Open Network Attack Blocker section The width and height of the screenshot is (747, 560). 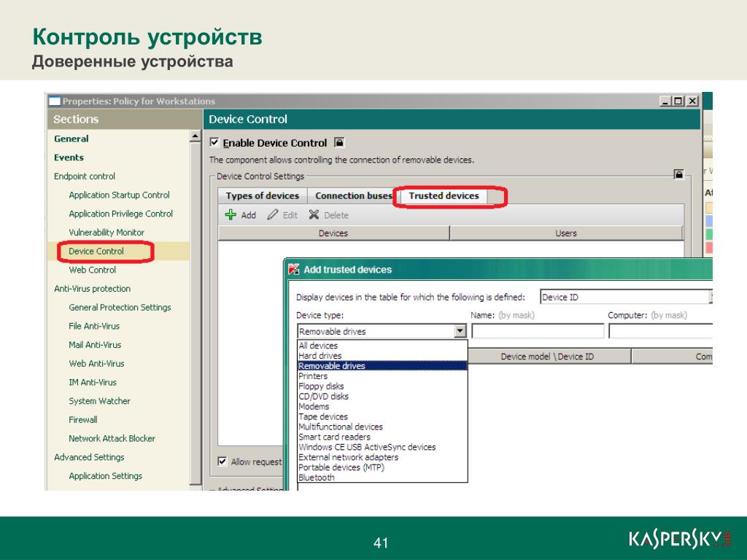point(112,438)
